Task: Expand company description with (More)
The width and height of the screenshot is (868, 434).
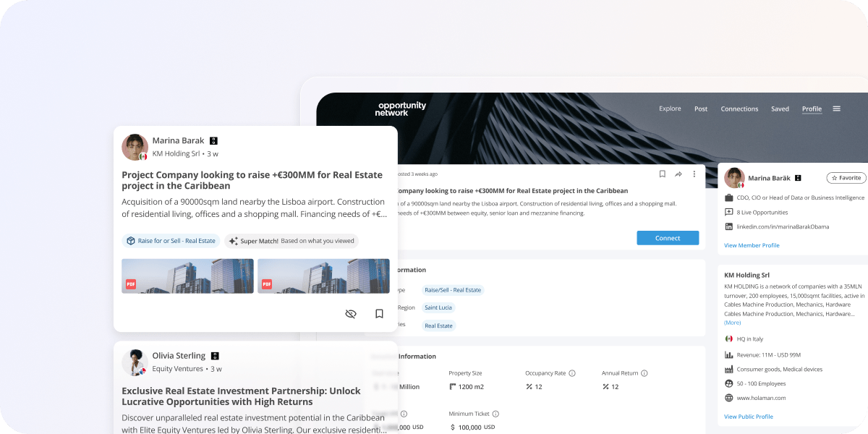Action: [x=732, y=323]
